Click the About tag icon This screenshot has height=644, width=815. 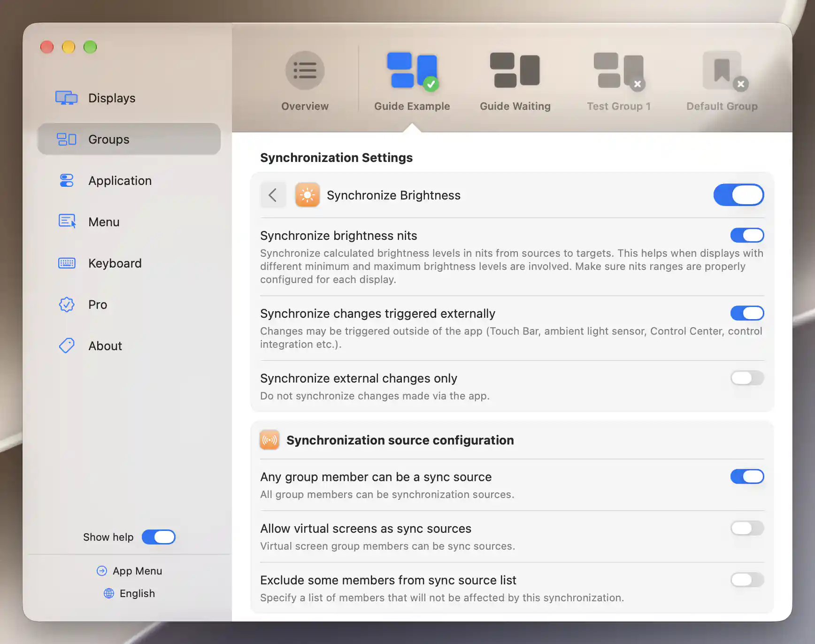(67, 346)
